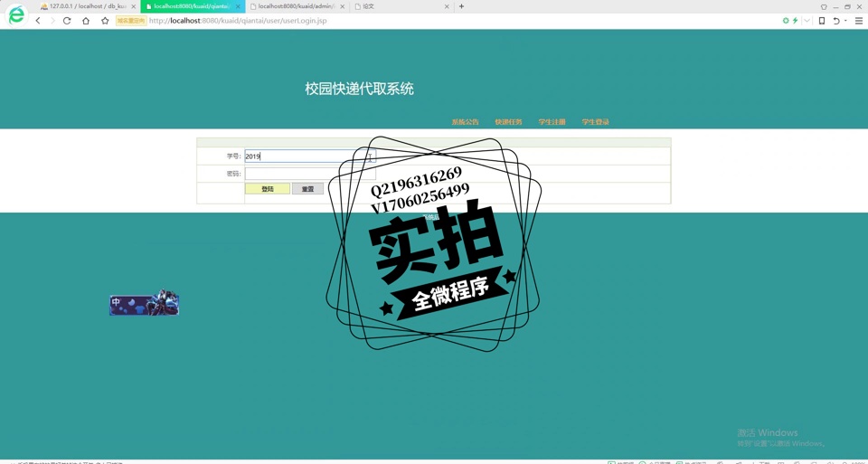
Task: Switch to the 论文 tab
Action: [398, 6]
